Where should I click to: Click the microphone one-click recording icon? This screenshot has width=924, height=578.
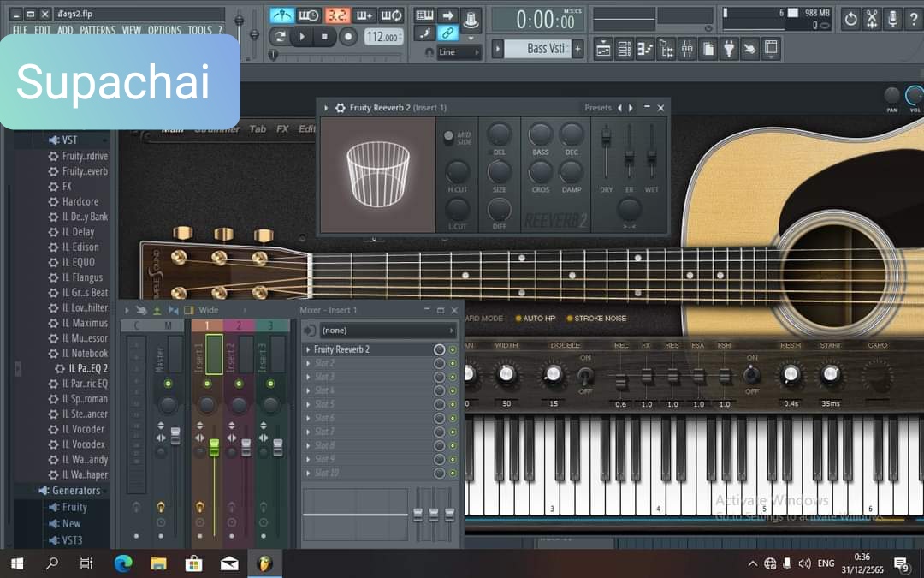point(894,19)
